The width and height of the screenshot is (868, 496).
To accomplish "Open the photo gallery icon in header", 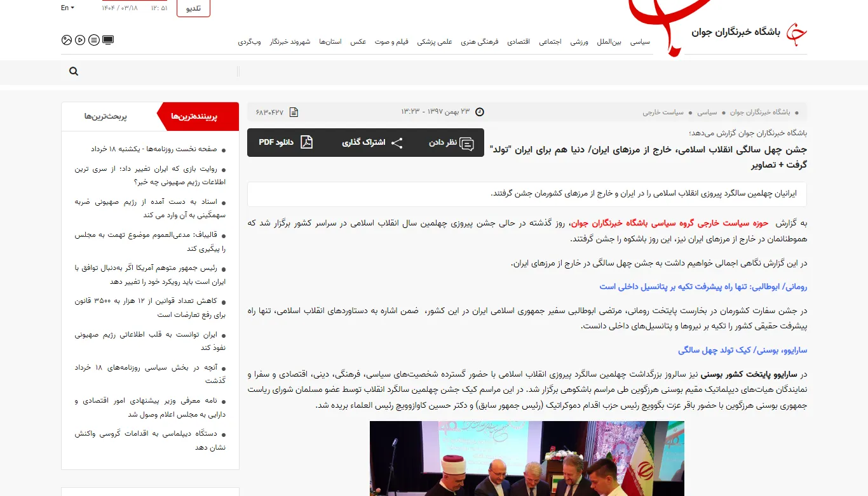I will pyautogui.click(x=65, y=39).
